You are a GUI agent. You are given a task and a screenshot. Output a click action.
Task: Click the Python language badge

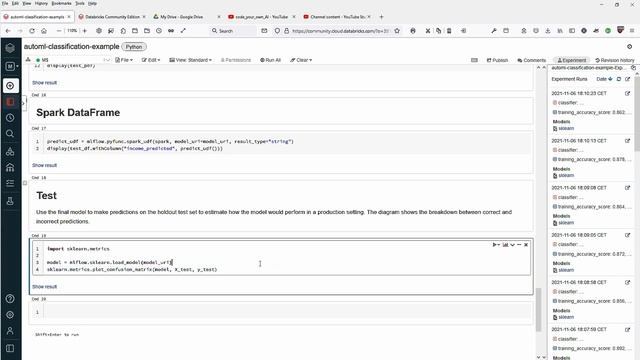(x=134, y=47)
